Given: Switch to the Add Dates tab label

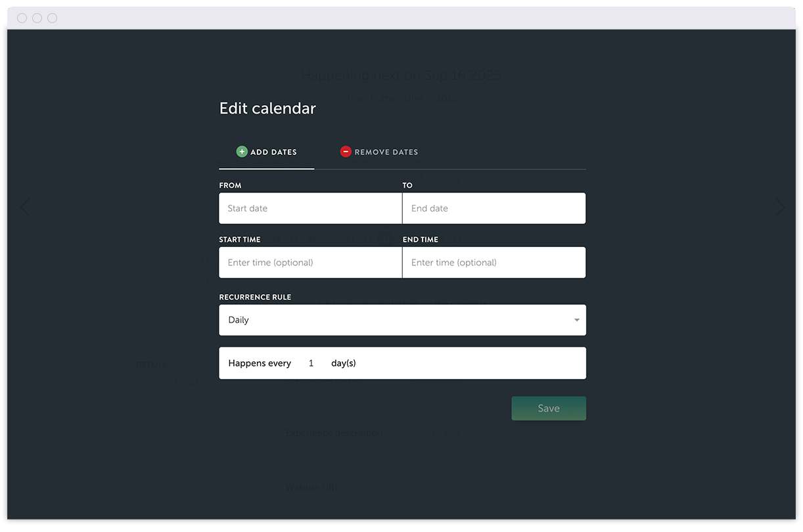Looking at the screenshot, I should (273, 152).
